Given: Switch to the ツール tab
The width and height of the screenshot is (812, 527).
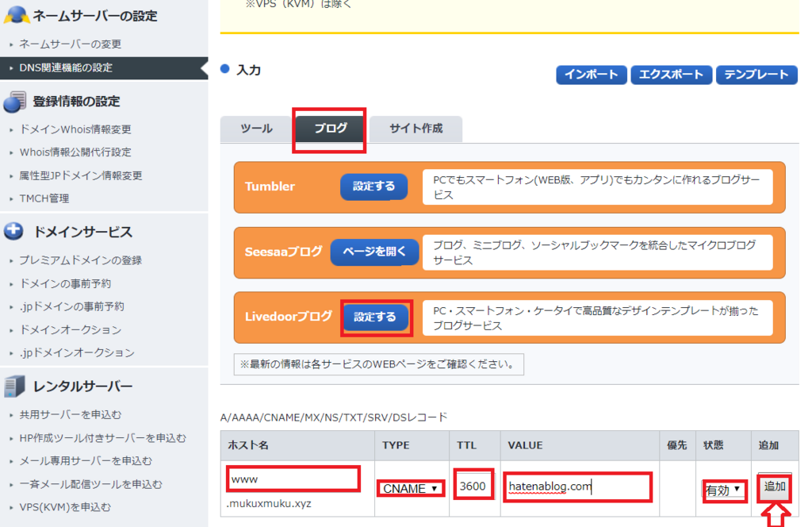Looking at the screenshot, I should (x=256, y=129).
